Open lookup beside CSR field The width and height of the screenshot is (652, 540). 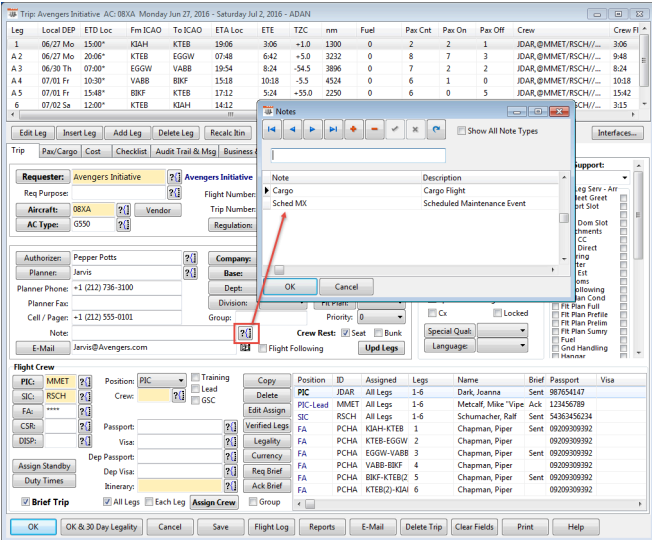(85, 427)
